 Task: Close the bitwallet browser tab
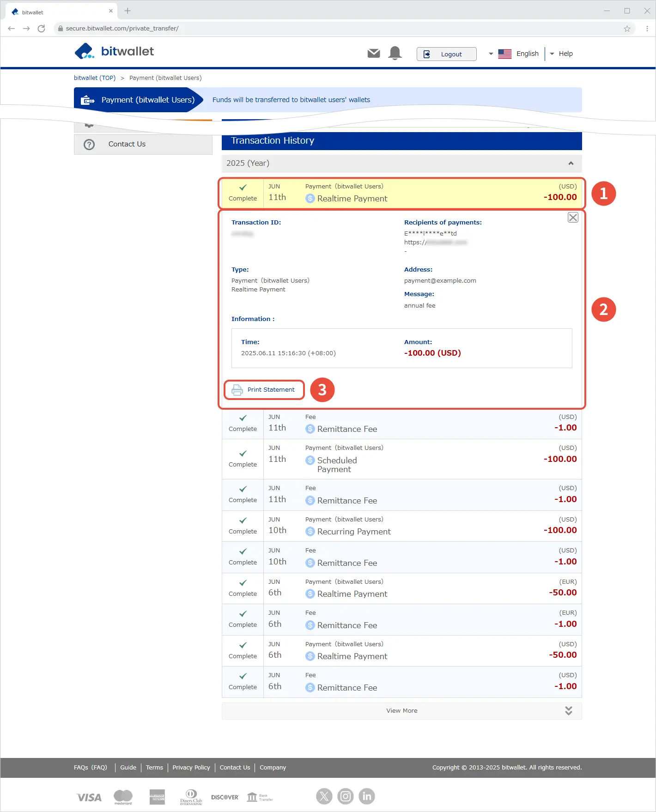coord(110,11)
